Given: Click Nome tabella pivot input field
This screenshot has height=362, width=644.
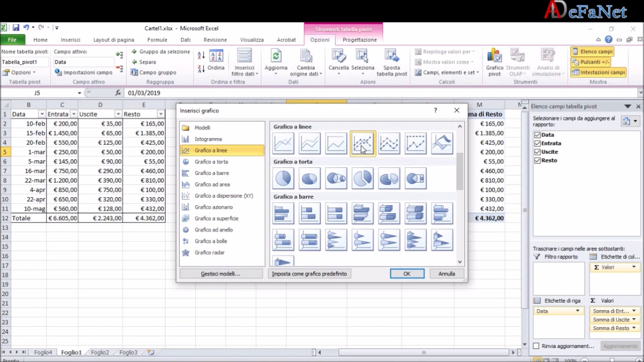Looking at the screenshot, I should (x=25, y=62).
